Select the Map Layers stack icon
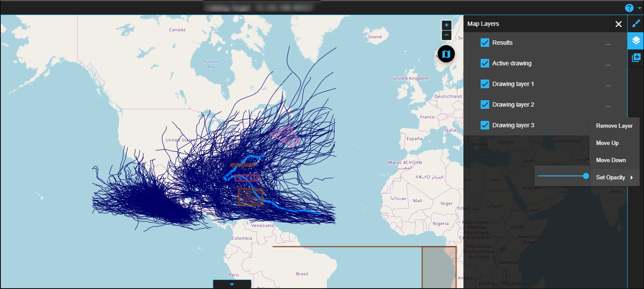The image size is (644, 289). click(x=636, y=41)
